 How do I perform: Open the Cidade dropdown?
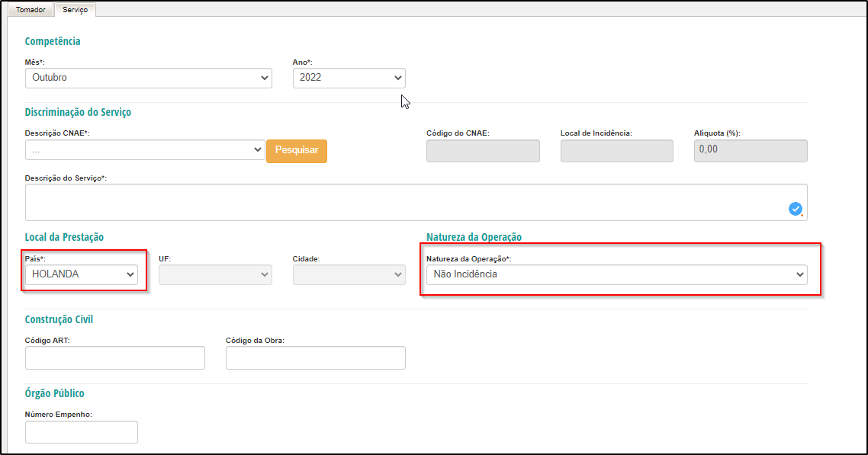coord(349,275)
